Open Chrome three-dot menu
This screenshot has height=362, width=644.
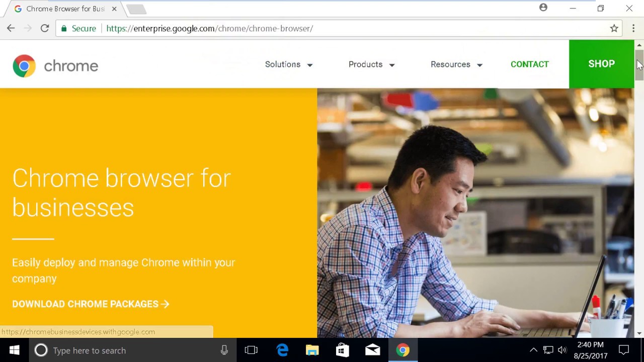pyautogui.click(x=633, y=29)
